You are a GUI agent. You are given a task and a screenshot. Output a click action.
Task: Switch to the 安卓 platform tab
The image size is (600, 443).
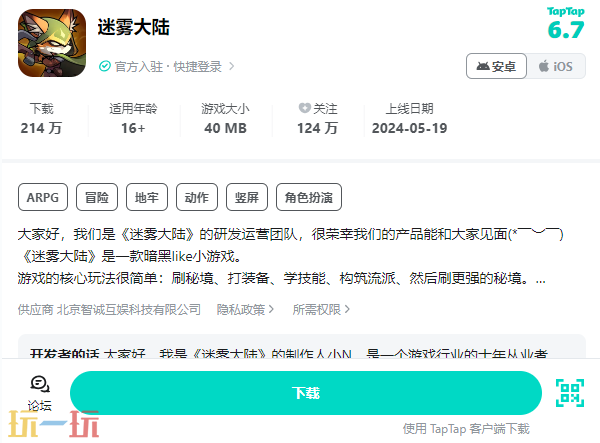[x=496, y=66]
